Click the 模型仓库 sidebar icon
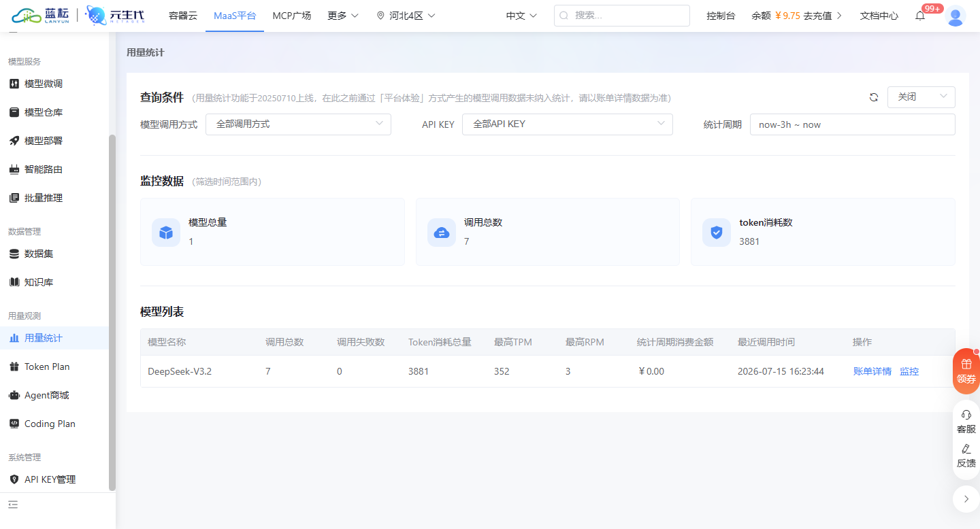The width and height of the screenshot is (980, 529). coord(14,112)
